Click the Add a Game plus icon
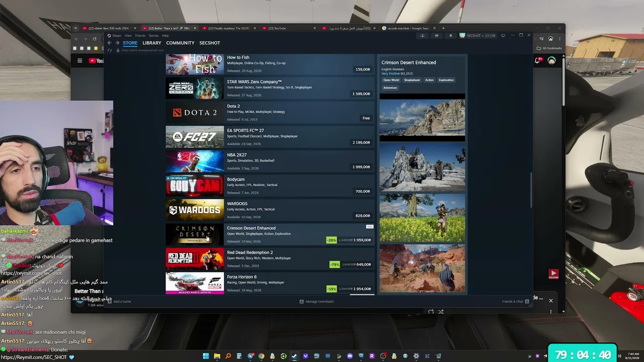Screen dimensions: 644x362 (109, 302)
